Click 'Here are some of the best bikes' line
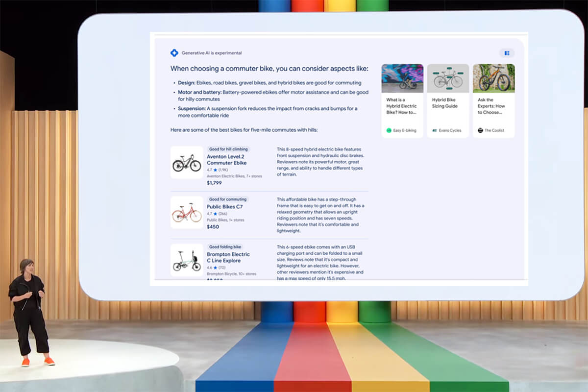Screen dimensions: 588x392 pos(244,130)
